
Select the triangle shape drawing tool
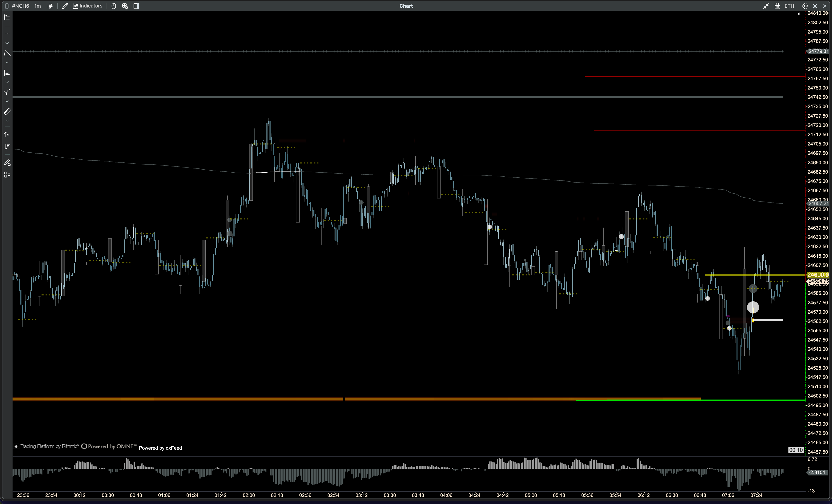point(7,53)
